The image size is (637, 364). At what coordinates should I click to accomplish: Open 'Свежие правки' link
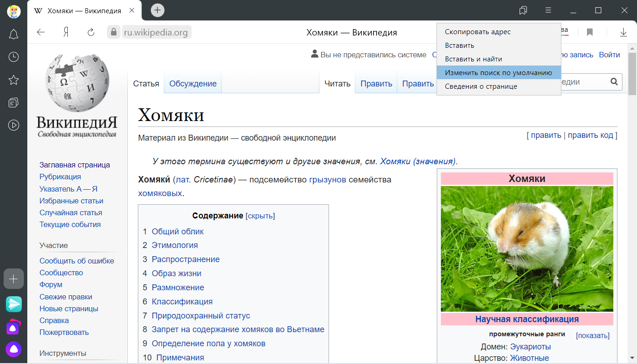[66, 297]
